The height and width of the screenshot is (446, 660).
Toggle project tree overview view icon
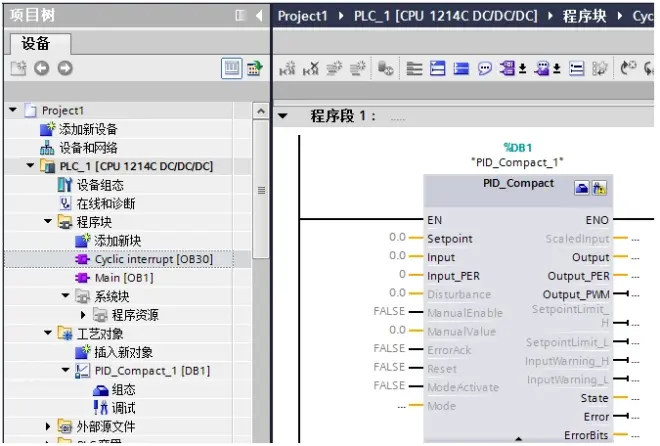click(x=232, y=68)
